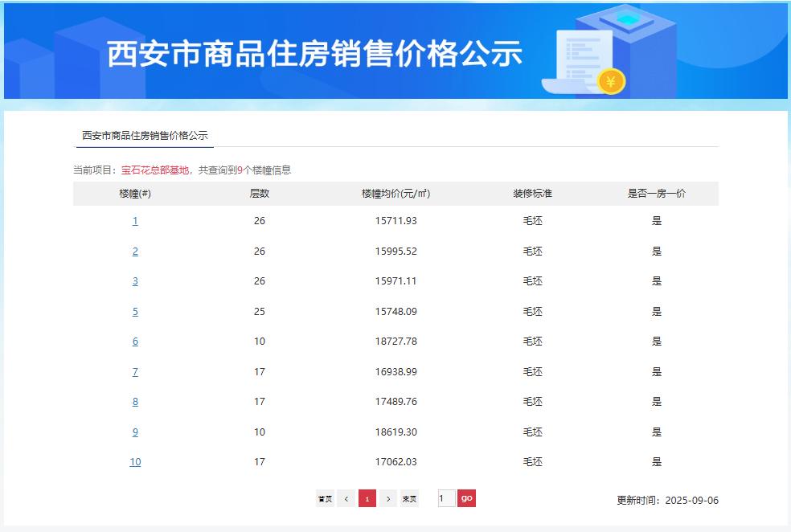The width and height of the screenshot is (791, 532).
Task: Click price value 15971.11
Action: (x=396, y=281)
